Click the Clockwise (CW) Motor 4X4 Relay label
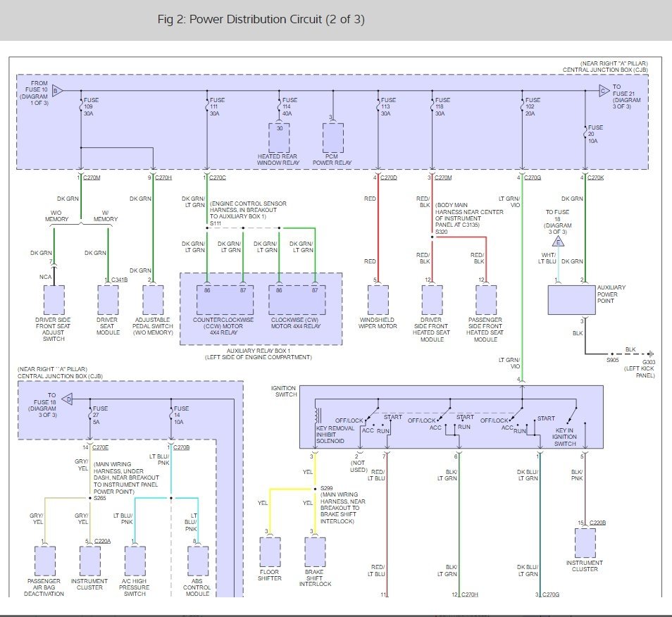Viewport: 672px width, 617px height. (295, 323)
